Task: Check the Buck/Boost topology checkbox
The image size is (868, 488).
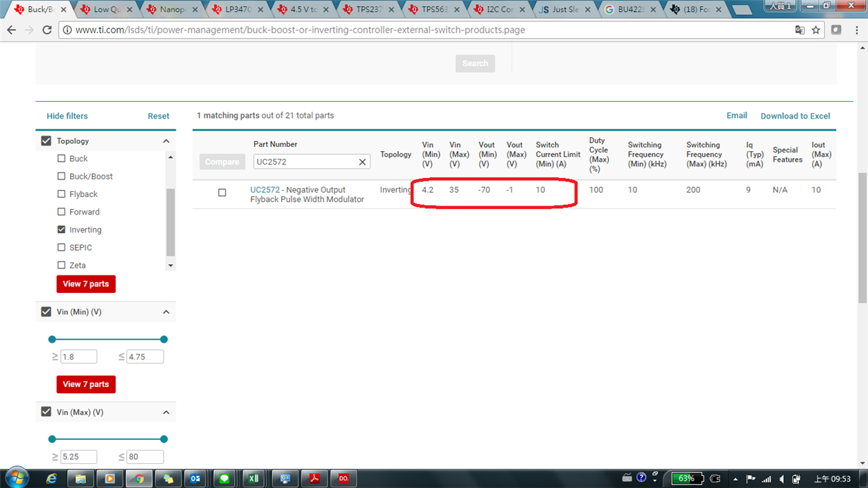Action: pyautogui.click(x=61, y=177)
